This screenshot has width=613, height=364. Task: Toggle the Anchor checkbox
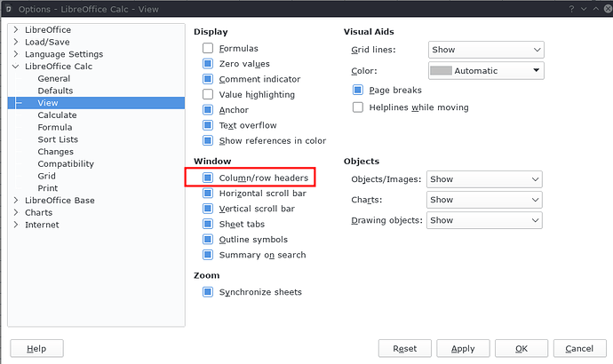(x=208, y=110)
